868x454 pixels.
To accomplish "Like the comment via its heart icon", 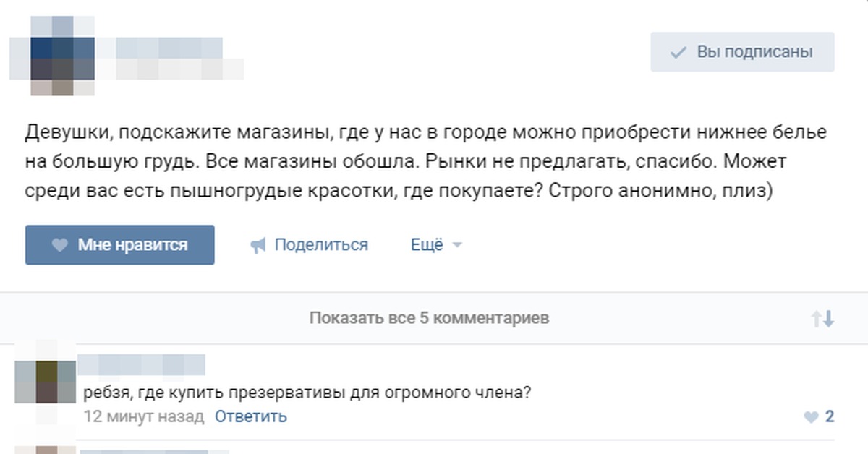I will [810, 417].
